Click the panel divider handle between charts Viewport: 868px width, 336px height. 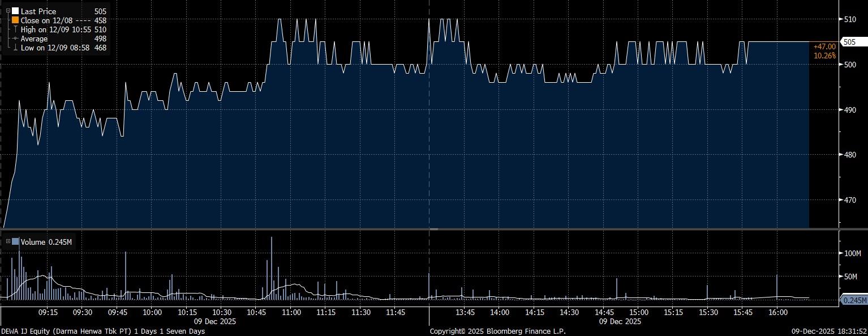pos(433,229)
